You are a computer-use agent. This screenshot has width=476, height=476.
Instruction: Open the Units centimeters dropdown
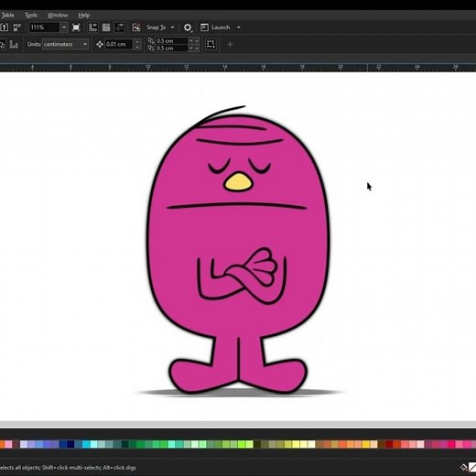[65, 44]
